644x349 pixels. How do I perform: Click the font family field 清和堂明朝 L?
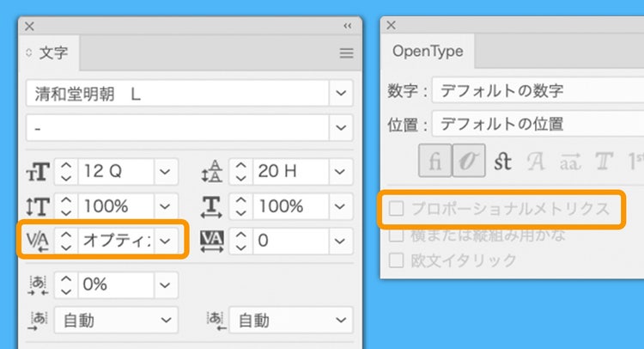[178, 94]
